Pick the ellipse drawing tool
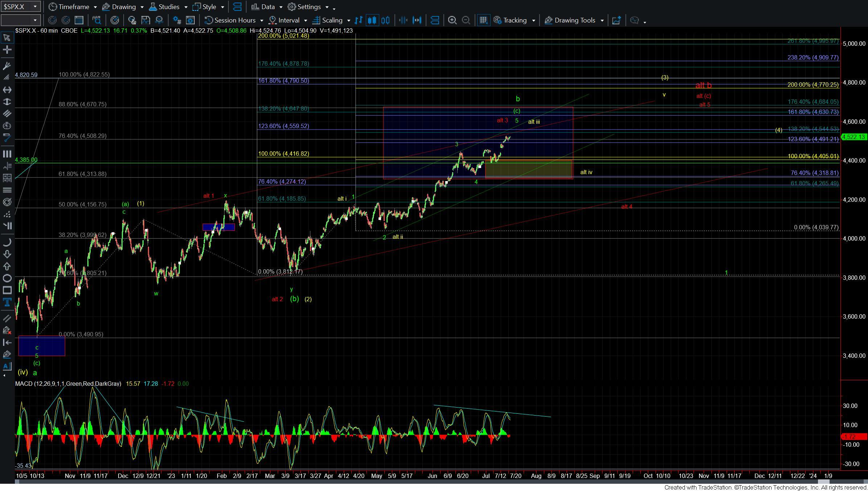Viewport: 868px width, 491px height. (x=7, y=278)
